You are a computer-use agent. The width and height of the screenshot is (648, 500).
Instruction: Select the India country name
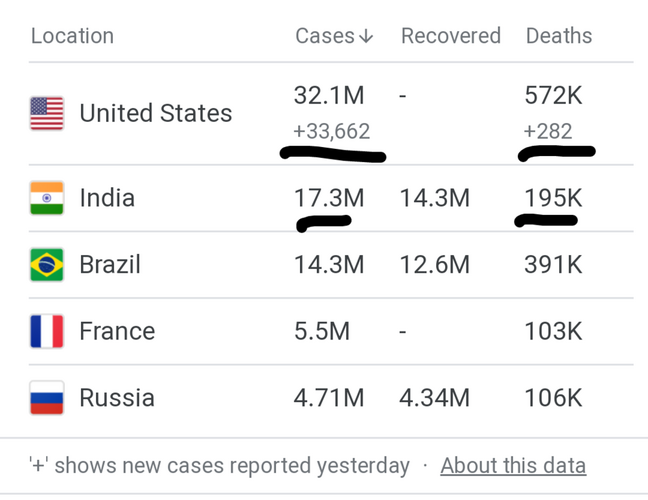click(x=107, y=198)
